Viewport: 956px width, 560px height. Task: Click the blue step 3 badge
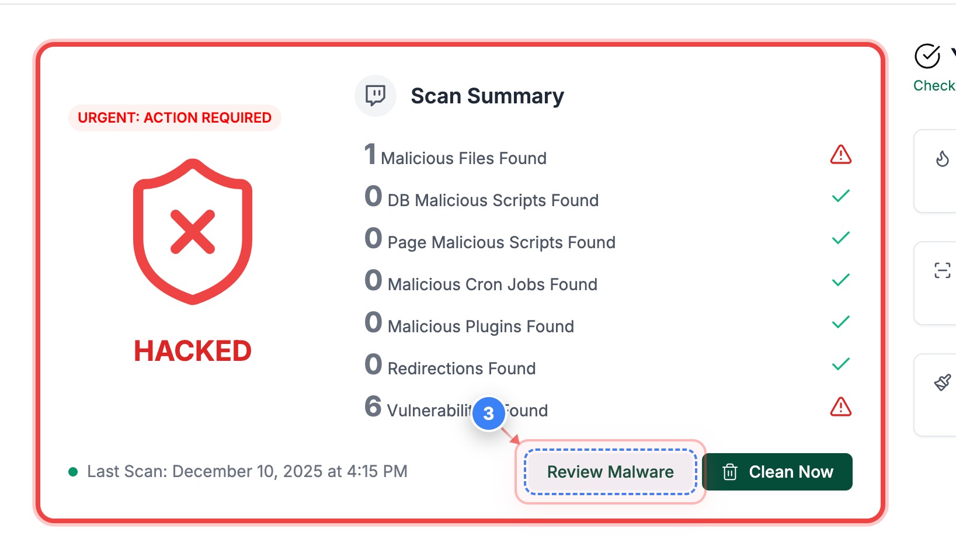tap(488, 413)
